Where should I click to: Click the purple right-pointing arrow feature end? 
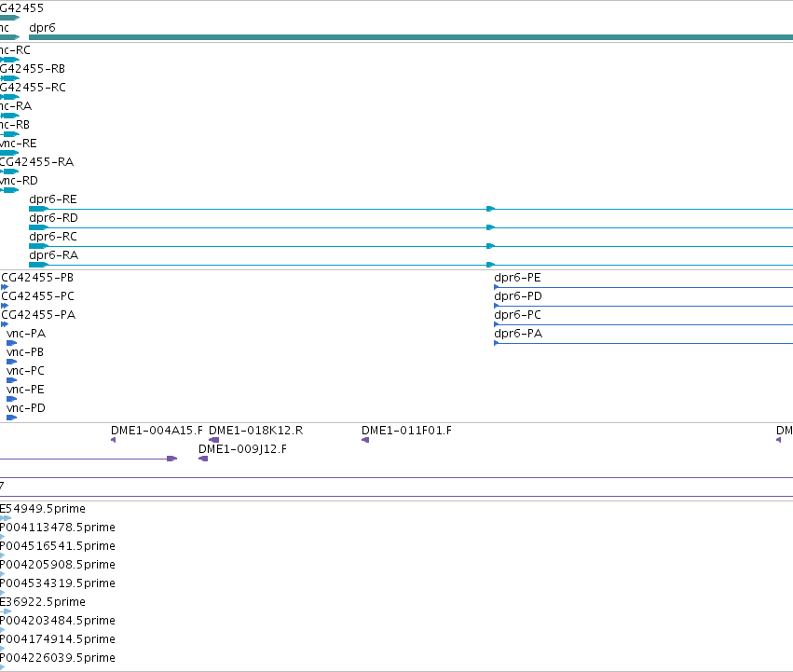point(172,459)
